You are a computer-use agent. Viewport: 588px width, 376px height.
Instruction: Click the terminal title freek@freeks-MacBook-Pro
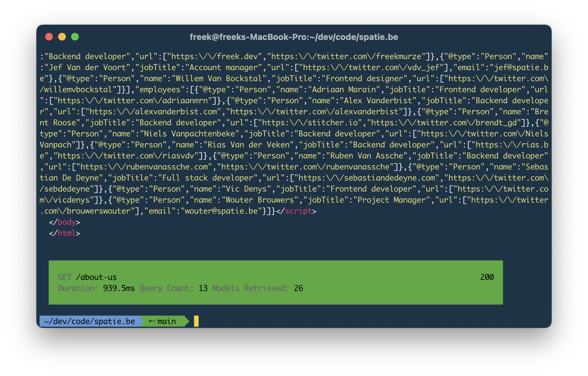coord(294,37)
